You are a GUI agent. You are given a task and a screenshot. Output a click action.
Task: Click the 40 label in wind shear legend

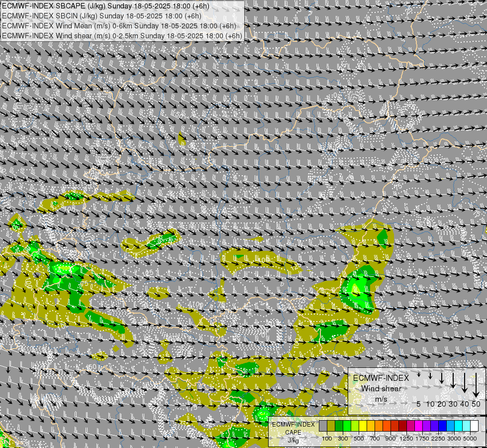[465, 404]
